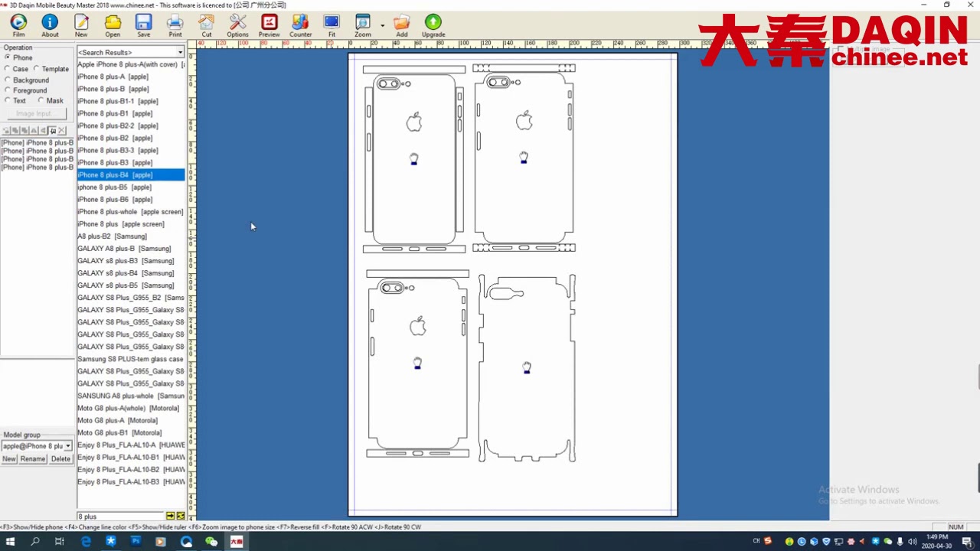The width and height of the screenshot is (980, 551).
Task: Open the Edge browser from taskbar
Action: click(86, 542)
